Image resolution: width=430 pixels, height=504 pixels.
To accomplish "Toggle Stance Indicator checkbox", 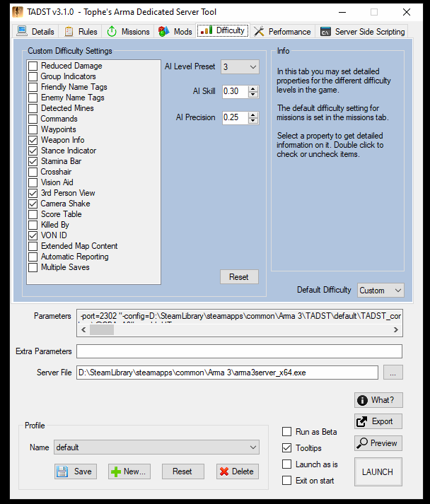I will 33,151.
